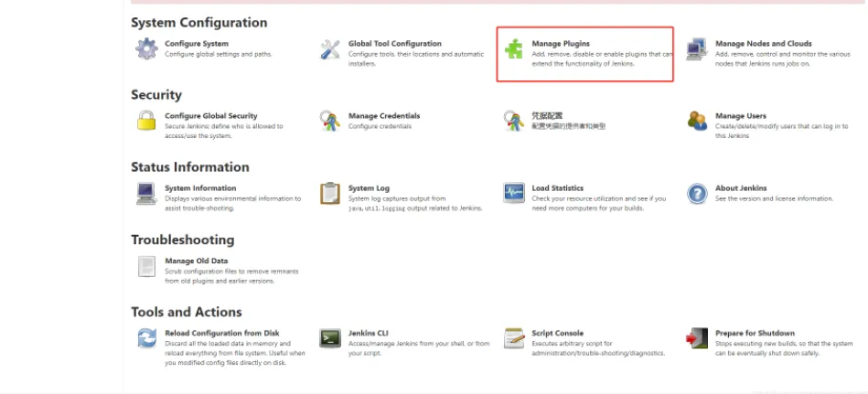Click the Manage Old Data document icon
This screenshot has width=868, height=394.
click(x=146, y=266)
